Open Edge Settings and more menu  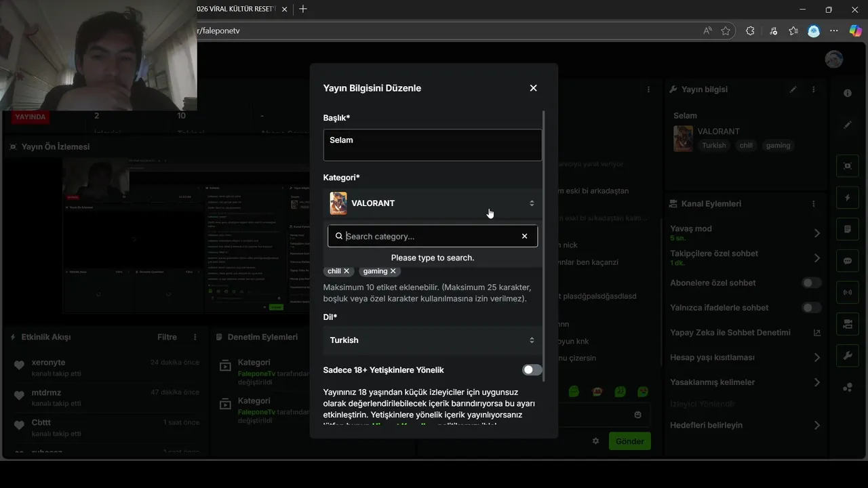(834, 30)
